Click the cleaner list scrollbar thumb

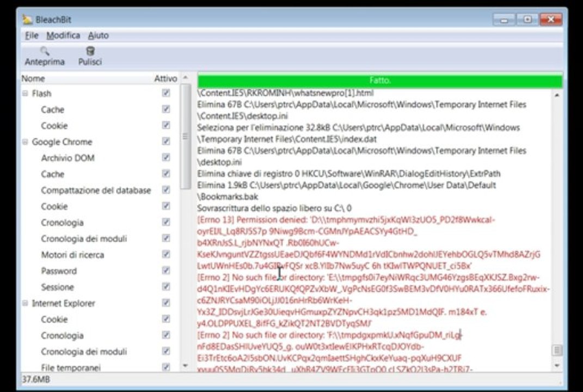coord(185,137)
